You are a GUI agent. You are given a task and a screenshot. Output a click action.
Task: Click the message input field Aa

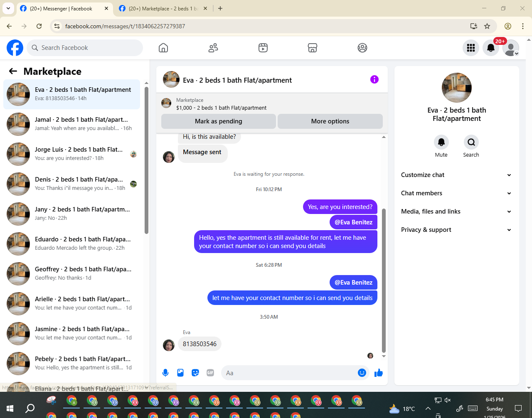pos(289,373)
